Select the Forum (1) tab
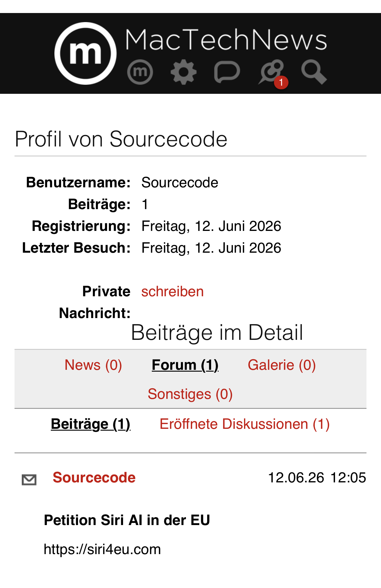Viewport: 381px width, 588px height. click(x=185, y=365)
